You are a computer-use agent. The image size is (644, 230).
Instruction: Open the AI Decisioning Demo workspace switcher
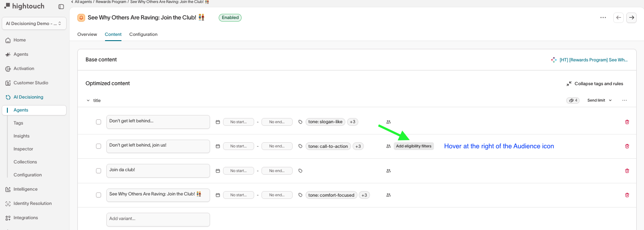point(34,23)
